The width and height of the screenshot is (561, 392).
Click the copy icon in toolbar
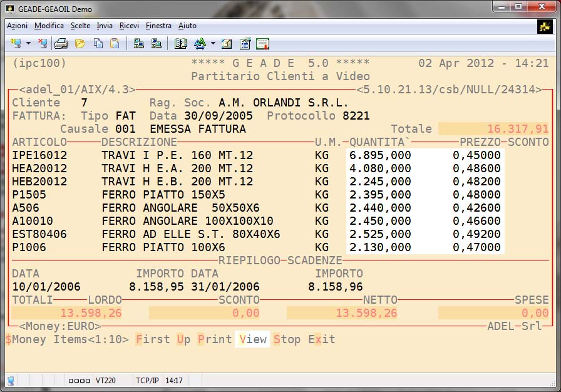98,44
